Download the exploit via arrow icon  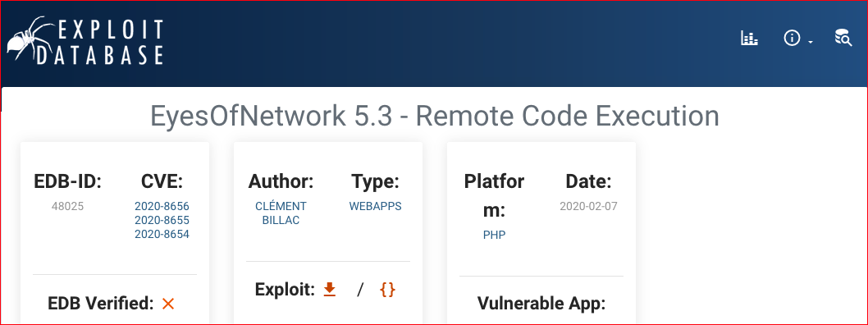pos(329,289)
